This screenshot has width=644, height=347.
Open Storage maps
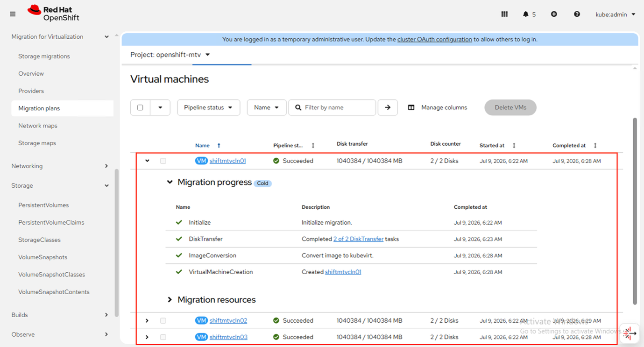37,143
